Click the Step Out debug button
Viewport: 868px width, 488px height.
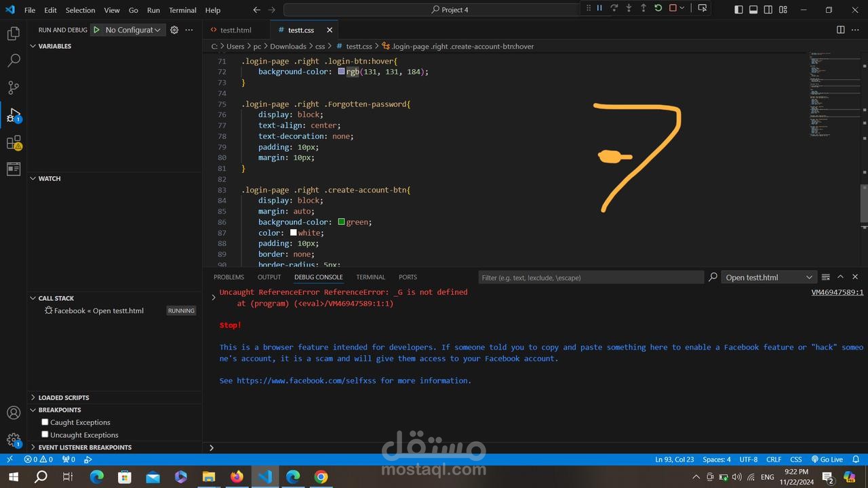(644, 8)
